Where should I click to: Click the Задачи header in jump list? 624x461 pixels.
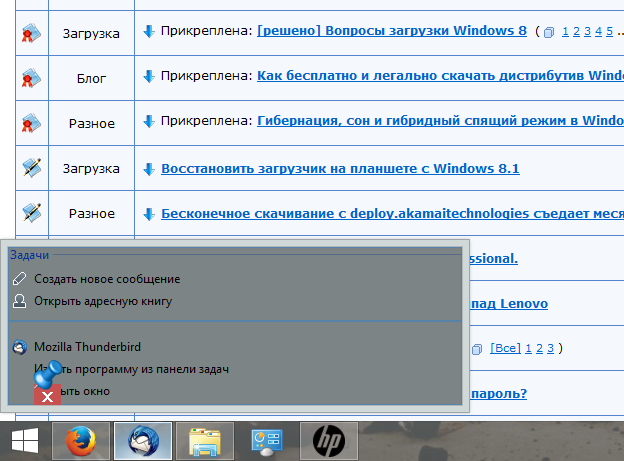29,255
